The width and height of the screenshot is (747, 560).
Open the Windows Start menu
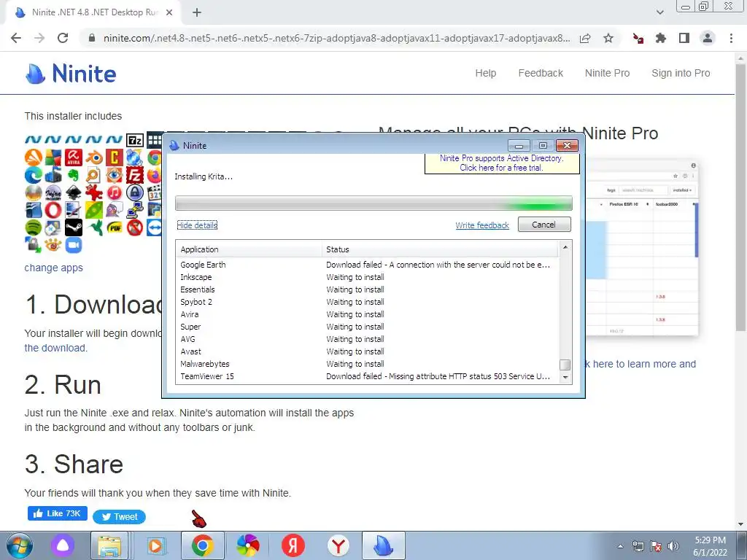coord(20,545)
